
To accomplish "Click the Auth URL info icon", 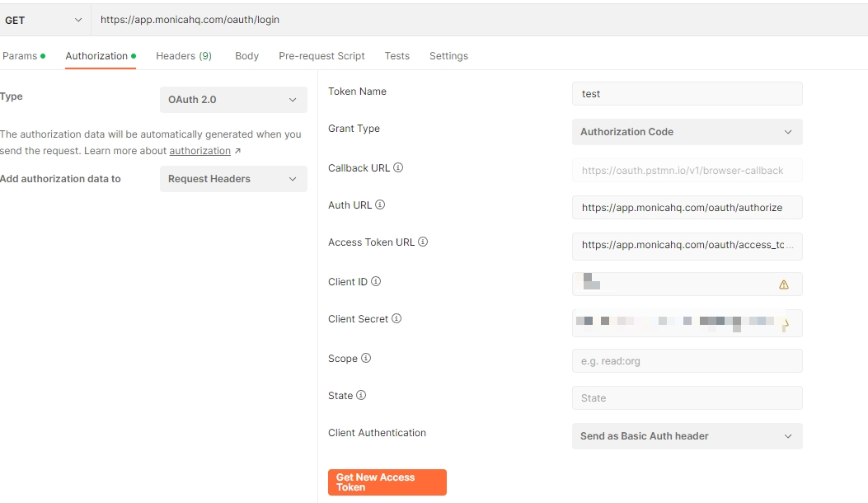I will [380, 204].
